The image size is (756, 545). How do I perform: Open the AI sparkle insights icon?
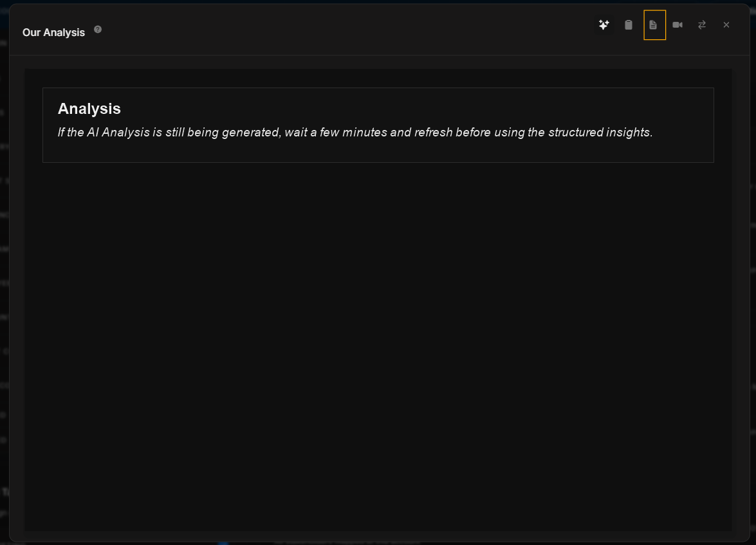coord(604,24)
